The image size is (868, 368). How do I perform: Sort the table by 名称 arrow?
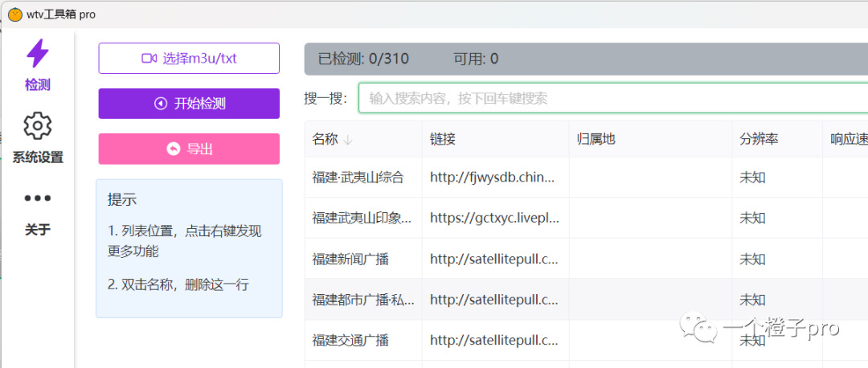348,140
